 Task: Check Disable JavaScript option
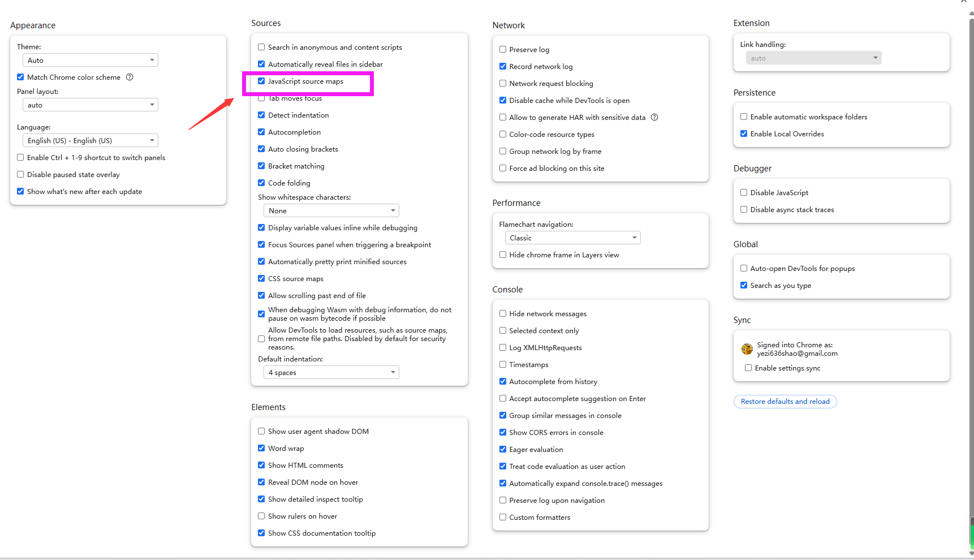click(x=744, y=193)
